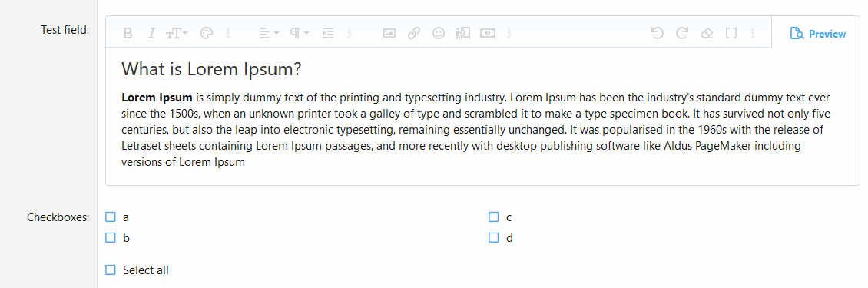Enable the Select all checkbox

111,270
